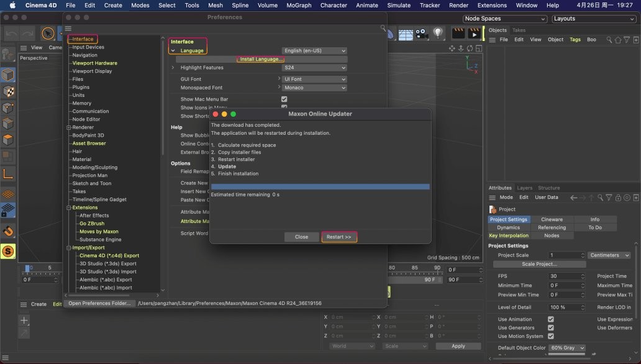The height and width of the screenshot is (364, 641).
Task: Open the Centimeters unit dropdown
Action: pyautogui.click(x=609, y=255)
